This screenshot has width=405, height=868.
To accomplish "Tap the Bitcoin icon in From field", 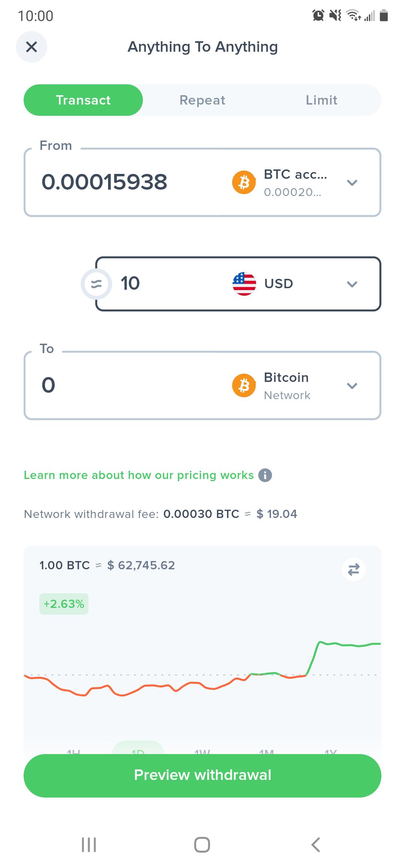I will point(244,183).
